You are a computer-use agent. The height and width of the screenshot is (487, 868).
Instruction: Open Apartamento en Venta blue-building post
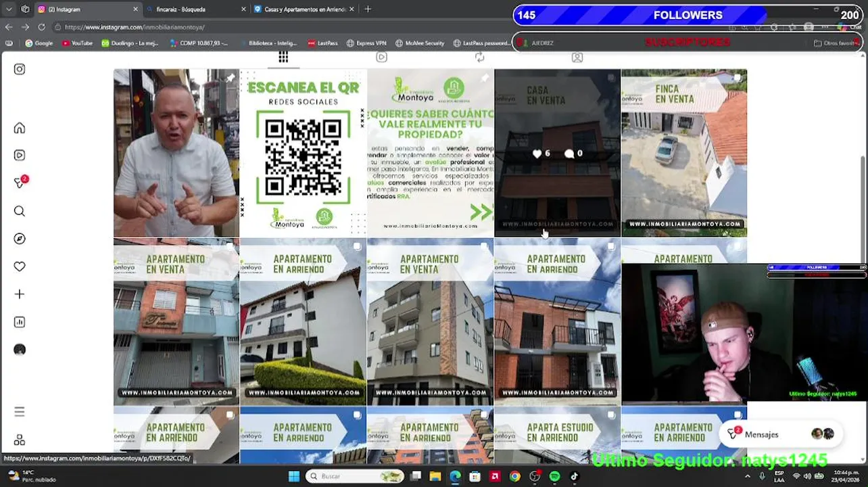(x=176, y=322)
